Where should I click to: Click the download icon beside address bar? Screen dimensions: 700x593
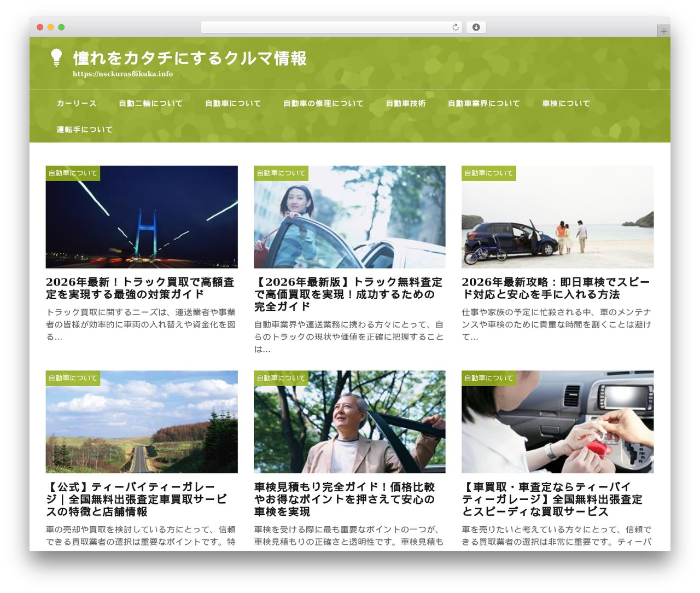pyautogui.click(x=476, y=27)
